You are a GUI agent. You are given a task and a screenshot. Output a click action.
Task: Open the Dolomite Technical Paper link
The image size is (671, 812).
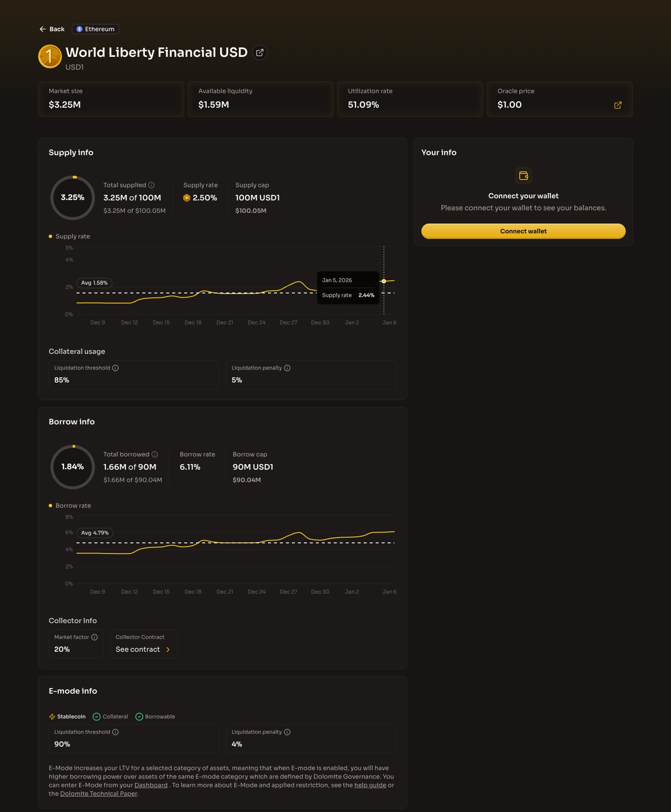pos(99,794)
